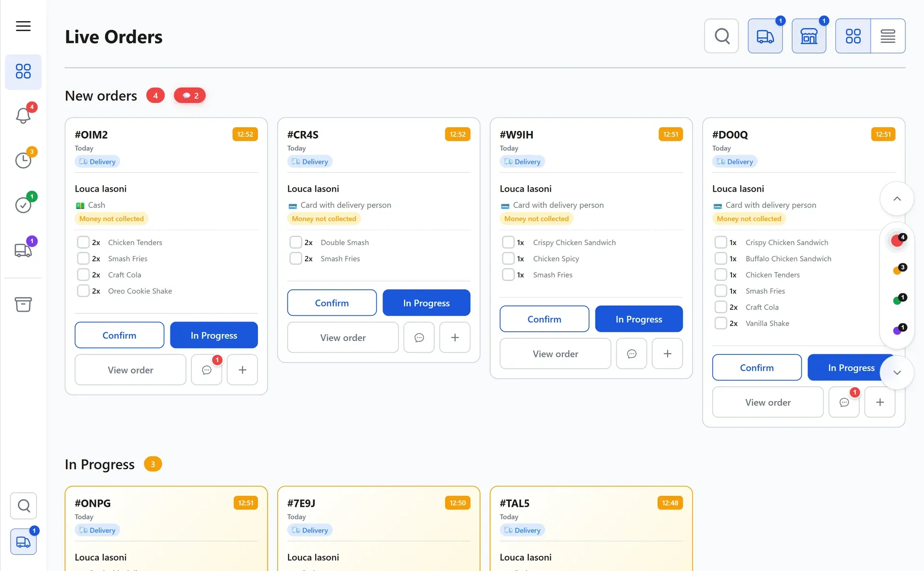Click the plus button on order #DO0Q
The height and width of the screenshot is (571, 924).
click(x=880, y=402)
